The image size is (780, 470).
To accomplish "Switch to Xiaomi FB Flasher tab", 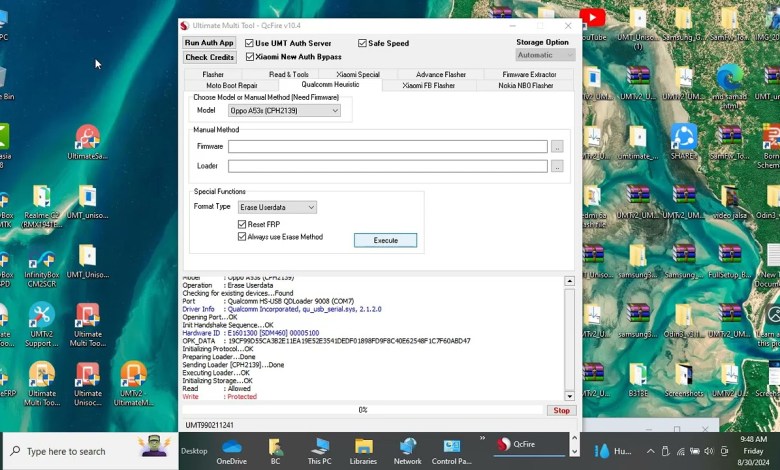I will coord(428,85).
